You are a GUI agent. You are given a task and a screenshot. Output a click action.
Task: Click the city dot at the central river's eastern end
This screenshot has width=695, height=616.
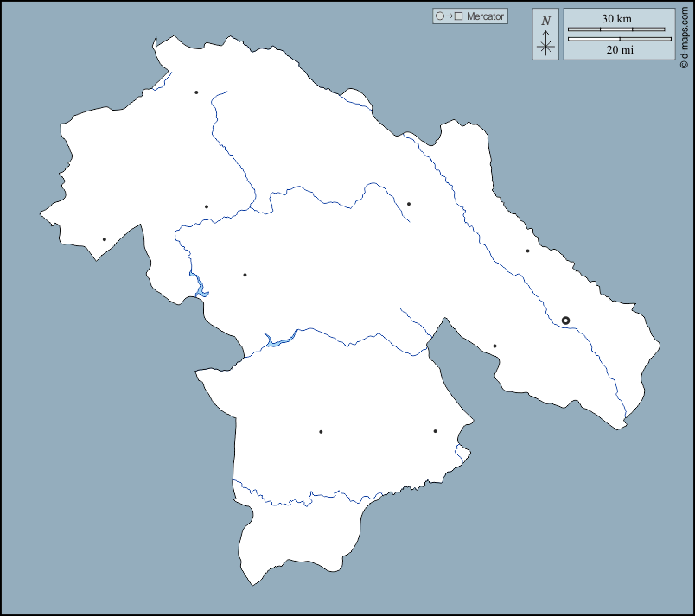click(409, 204)
